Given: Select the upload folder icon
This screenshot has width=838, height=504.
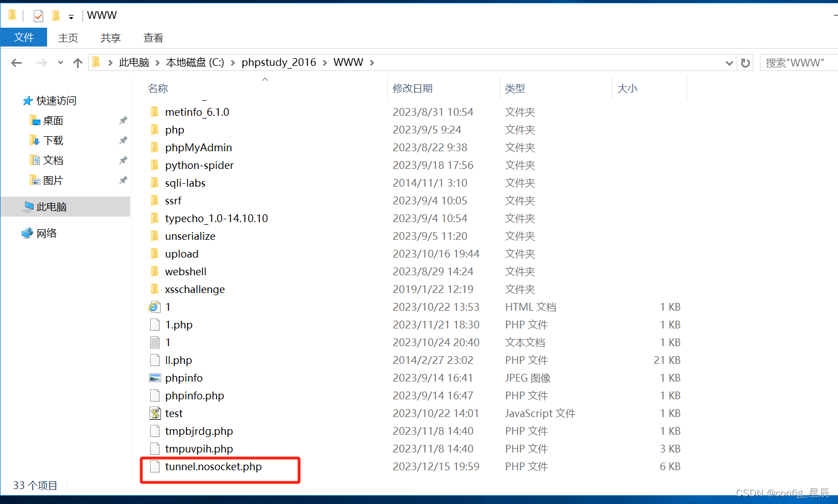Looking at the screenshot, I should (155, 254).
